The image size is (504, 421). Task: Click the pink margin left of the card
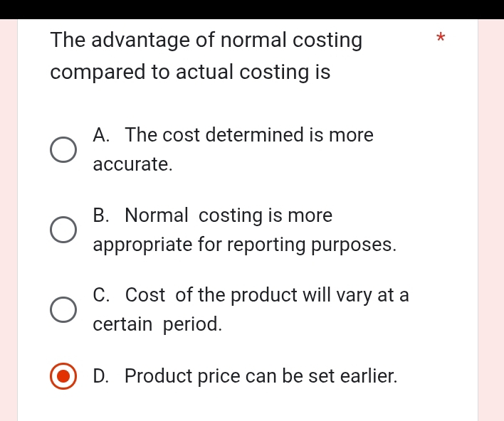point(8,213)
